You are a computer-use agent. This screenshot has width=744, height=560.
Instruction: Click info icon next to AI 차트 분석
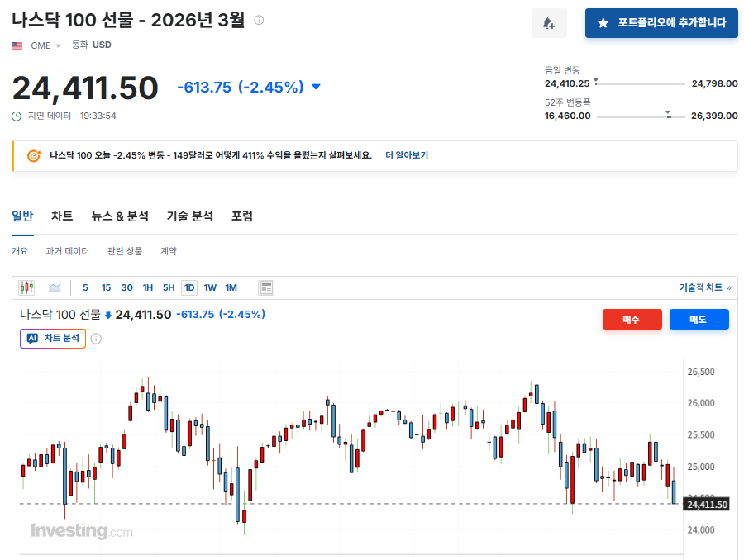click(x=96, y=339)
